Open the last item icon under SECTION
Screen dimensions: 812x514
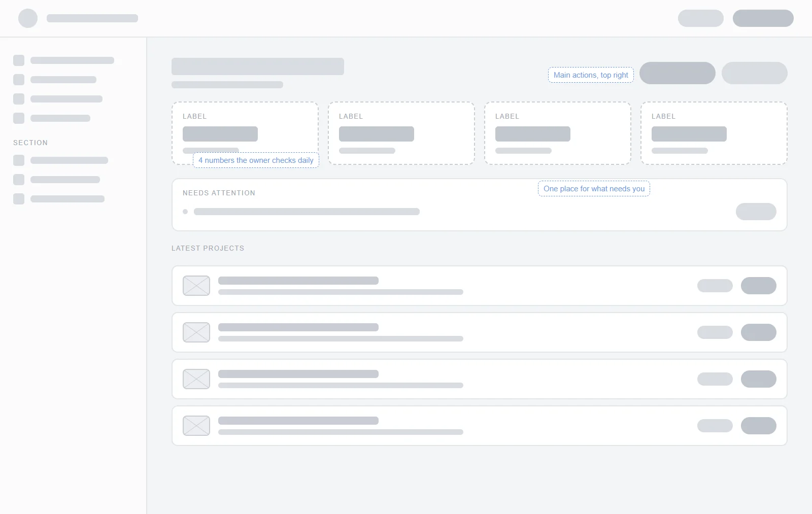(x=19, y=199)
